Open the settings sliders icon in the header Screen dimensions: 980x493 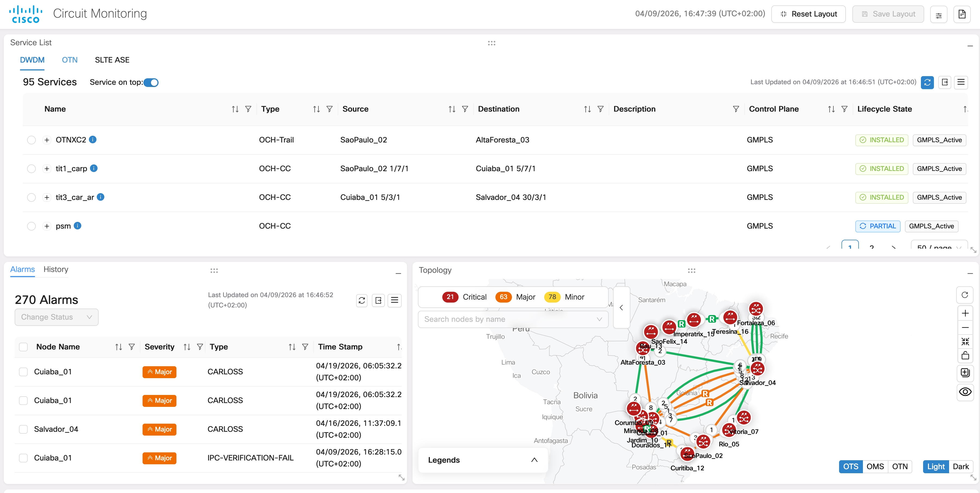coord(939,14)
